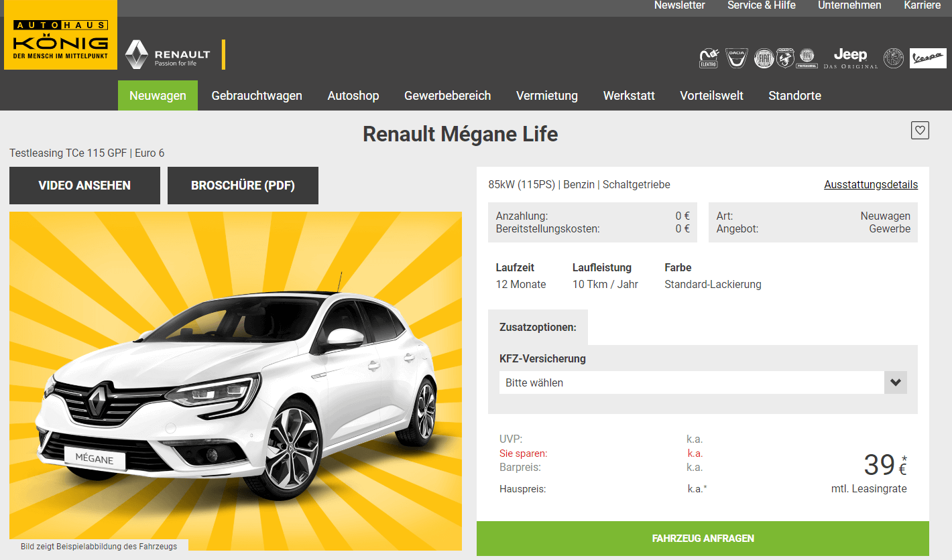Choose the Alfa Romeo brand logo
952x560 pixels.
click(x=894, y=58)
